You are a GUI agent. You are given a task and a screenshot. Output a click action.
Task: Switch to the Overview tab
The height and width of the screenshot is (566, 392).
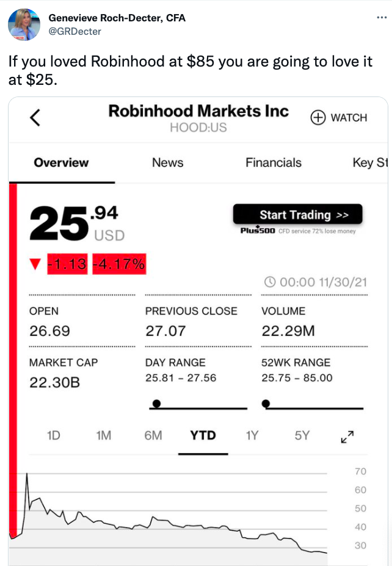tap(61, 162)
